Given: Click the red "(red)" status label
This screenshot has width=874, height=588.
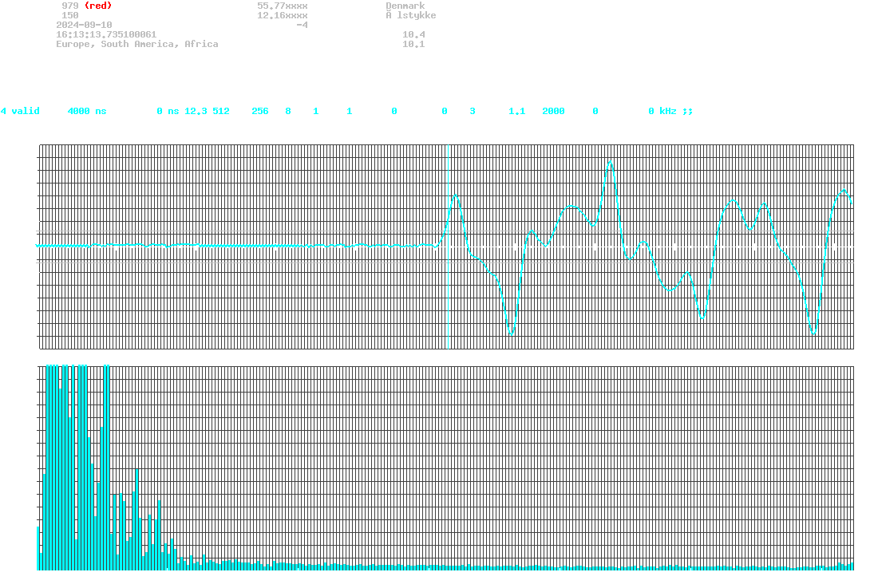Looking at the screenshot, I should pos(98,6).
